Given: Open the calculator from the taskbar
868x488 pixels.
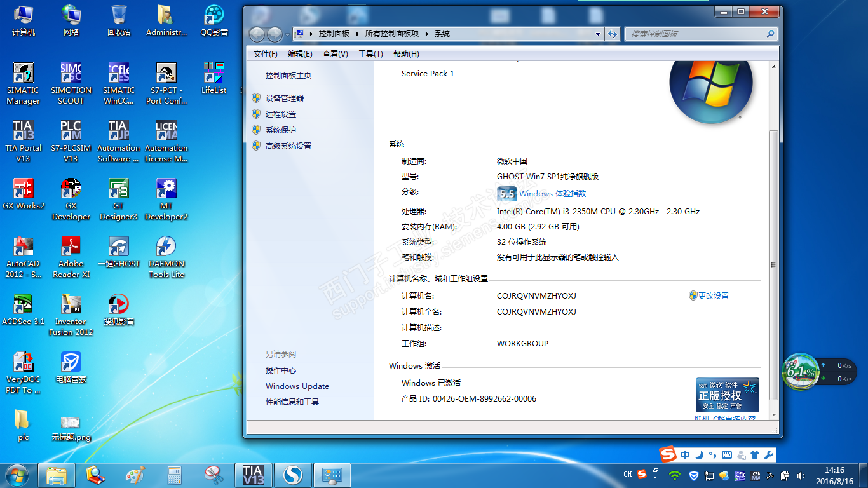Looking at the screenshot, I should pyautogui.click(x=175, y=475).
